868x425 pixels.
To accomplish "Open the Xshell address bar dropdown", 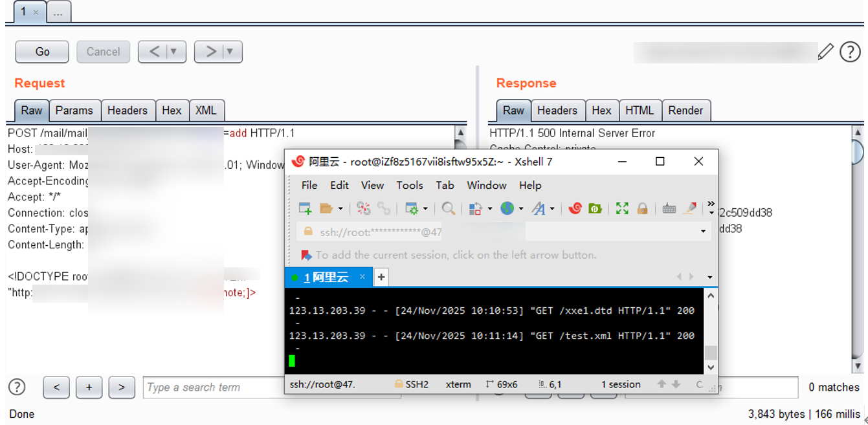I will [x=703, y=232].
